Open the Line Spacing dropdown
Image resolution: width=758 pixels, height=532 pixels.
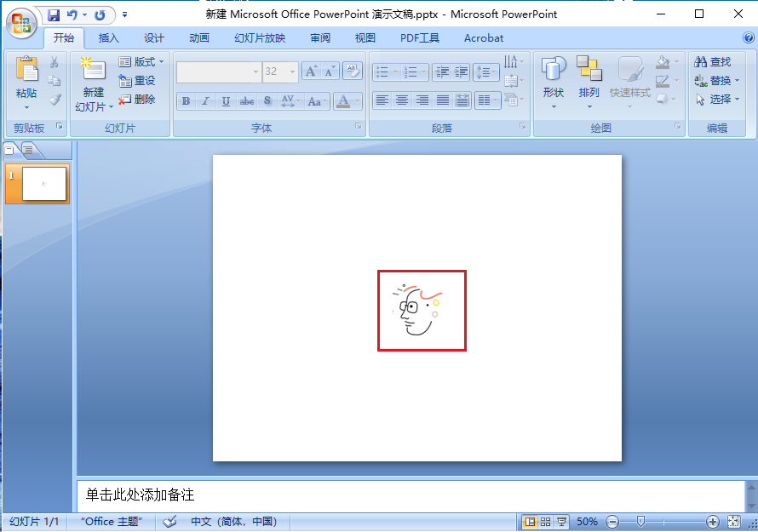486,72
